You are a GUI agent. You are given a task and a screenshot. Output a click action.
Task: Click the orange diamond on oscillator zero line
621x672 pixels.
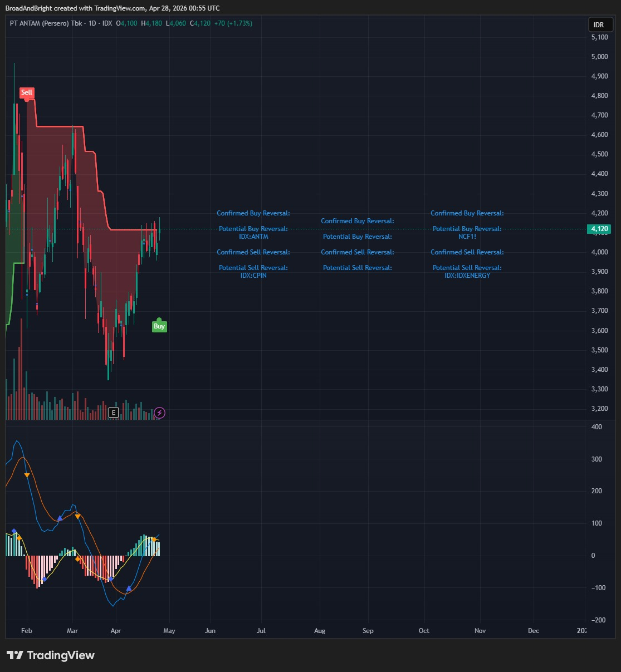point(78,558)
